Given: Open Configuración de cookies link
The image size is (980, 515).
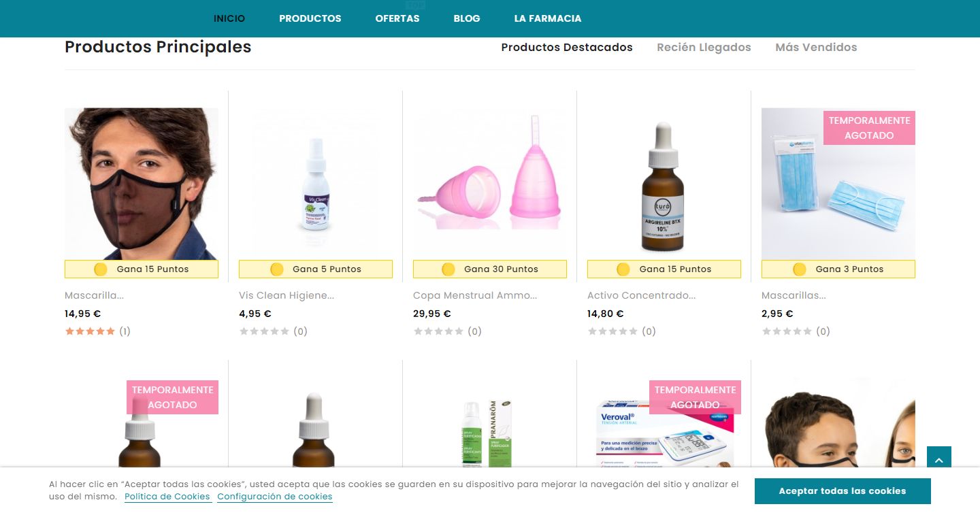Looking at the screenshot, I should tap(275, 497).
